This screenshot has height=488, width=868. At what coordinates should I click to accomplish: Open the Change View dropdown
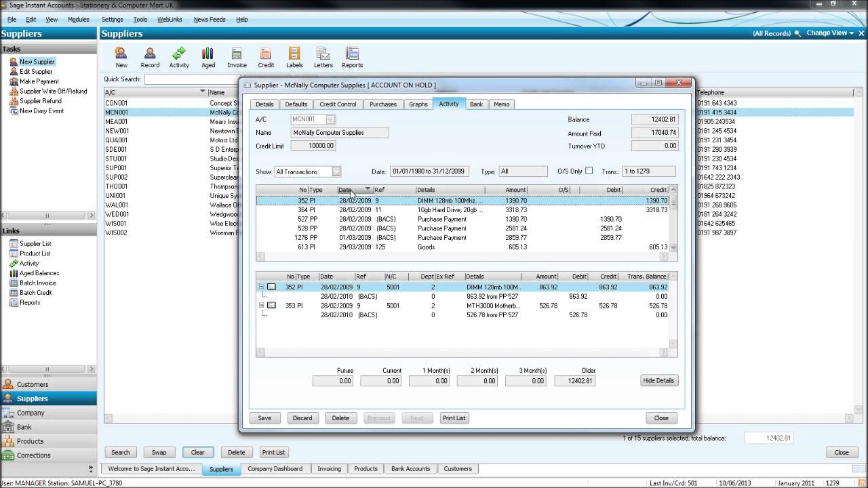[830, 33]
